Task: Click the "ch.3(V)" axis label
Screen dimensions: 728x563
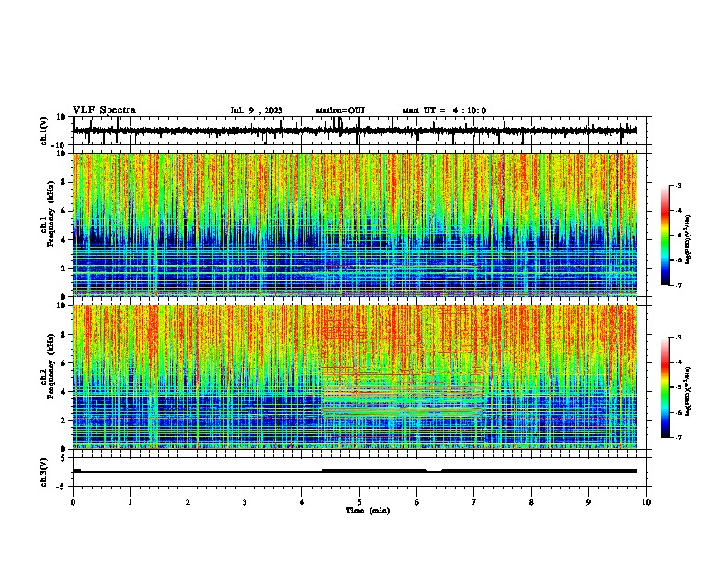Action: [44, 472]
